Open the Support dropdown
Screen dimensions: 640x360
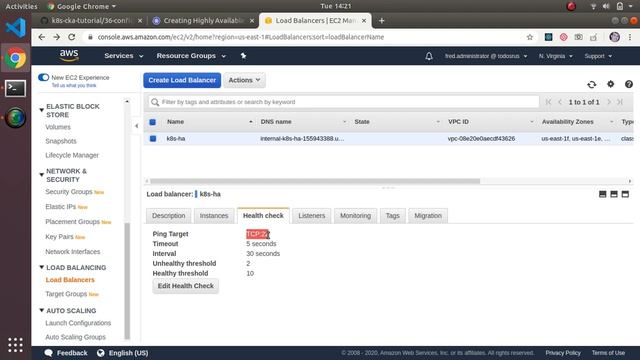click(598, 56)
